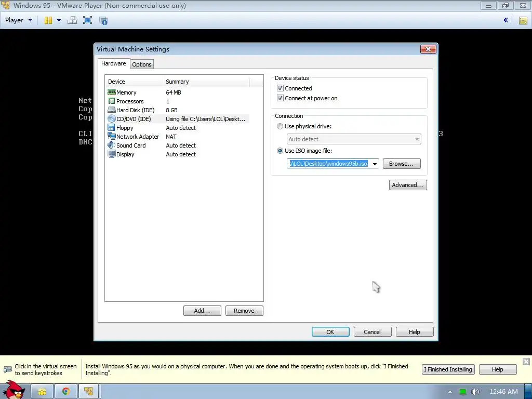532x399 pixels.
Task: Open the Player menu
Action: (x=18, y=20)
